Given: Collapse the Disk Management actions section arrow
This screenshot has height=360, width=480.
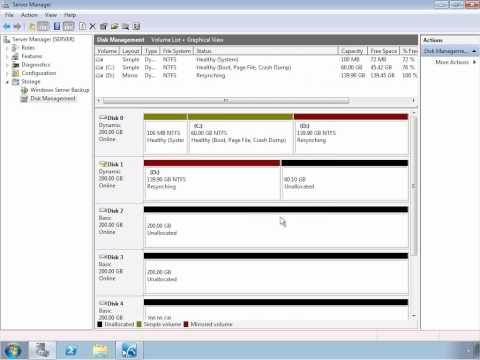Looking at the screenshot, I should tap(474, 51).
